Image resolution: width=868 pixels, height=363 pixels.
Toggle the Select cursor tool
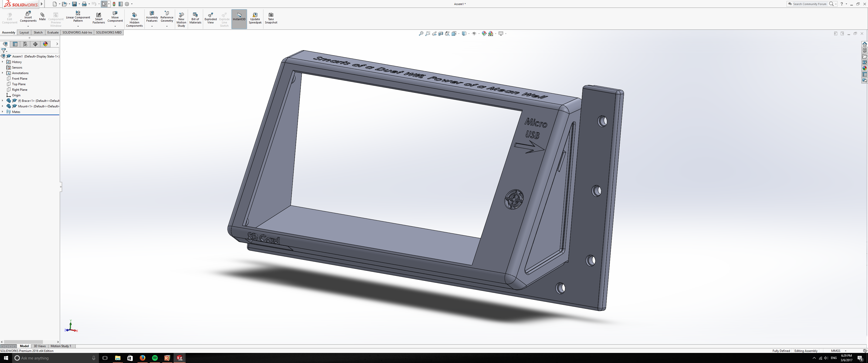click(104, 4)
